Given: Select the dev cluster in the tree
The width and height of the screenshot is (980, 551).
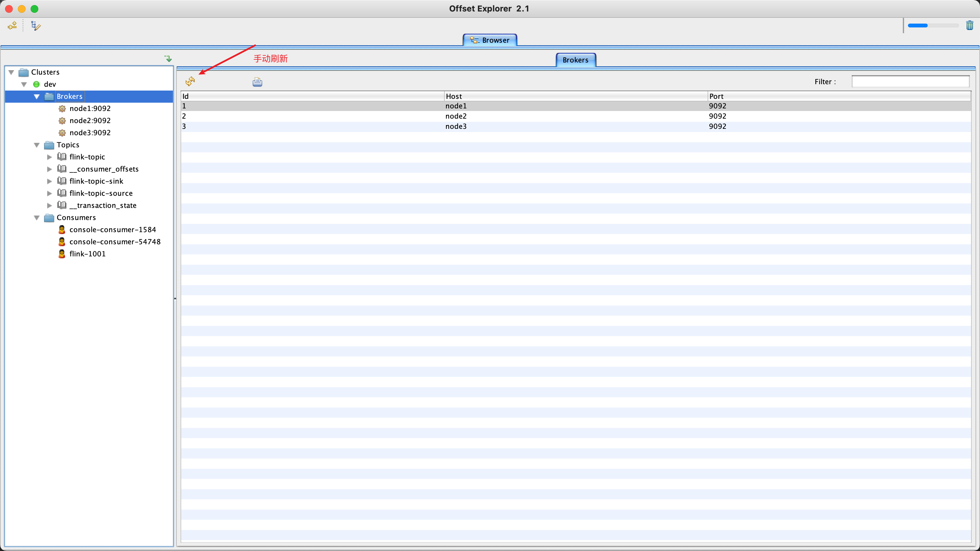Looking at the screenshot, I should coord(50,84).
